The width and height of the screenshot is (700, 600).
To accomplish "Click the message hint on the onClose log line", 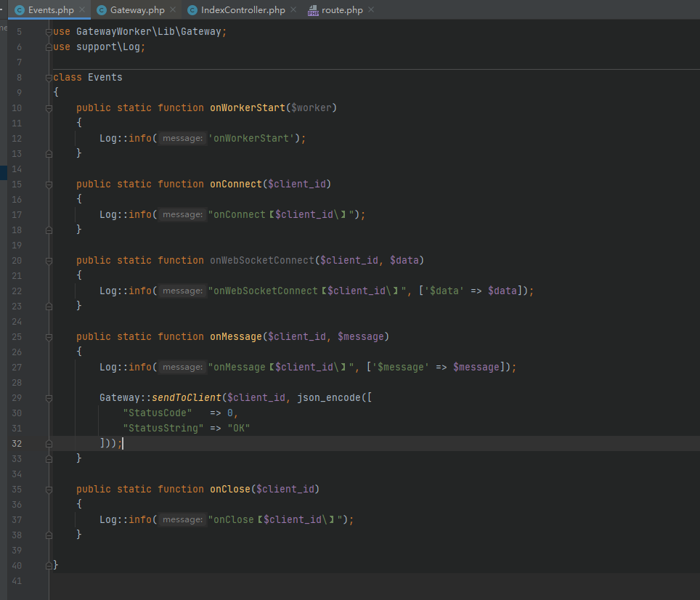I will (182, 519).
